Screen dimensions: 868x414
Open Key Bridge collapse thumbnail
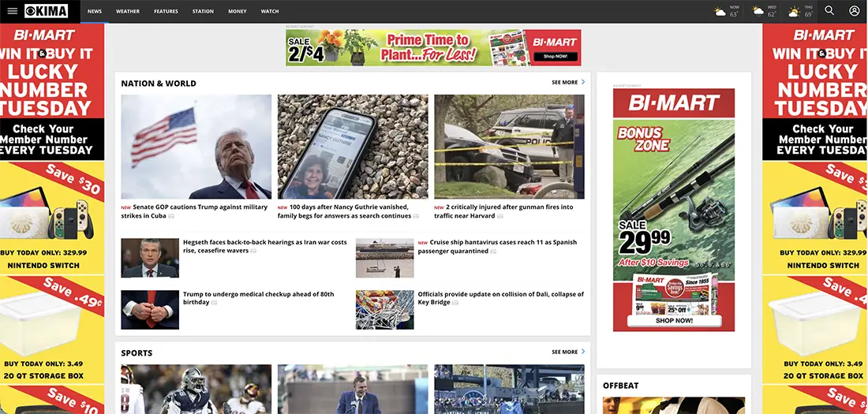(x=385, y=310)
